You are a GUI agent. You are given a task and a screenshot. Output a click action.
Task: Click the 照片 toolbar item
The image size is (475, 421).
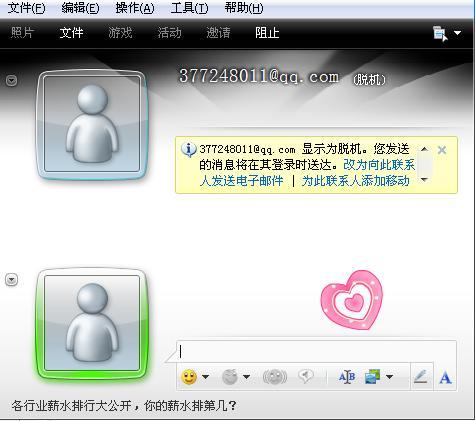22,33
